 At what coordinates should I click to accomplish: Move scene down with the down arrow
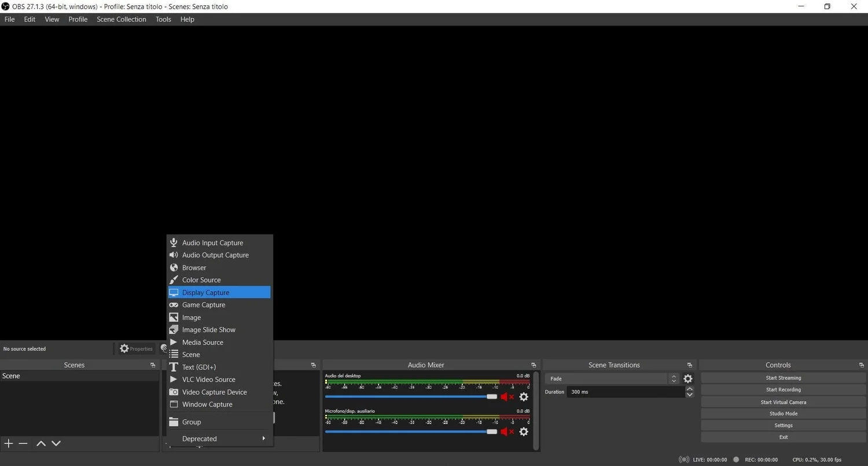tap(56, 443)
